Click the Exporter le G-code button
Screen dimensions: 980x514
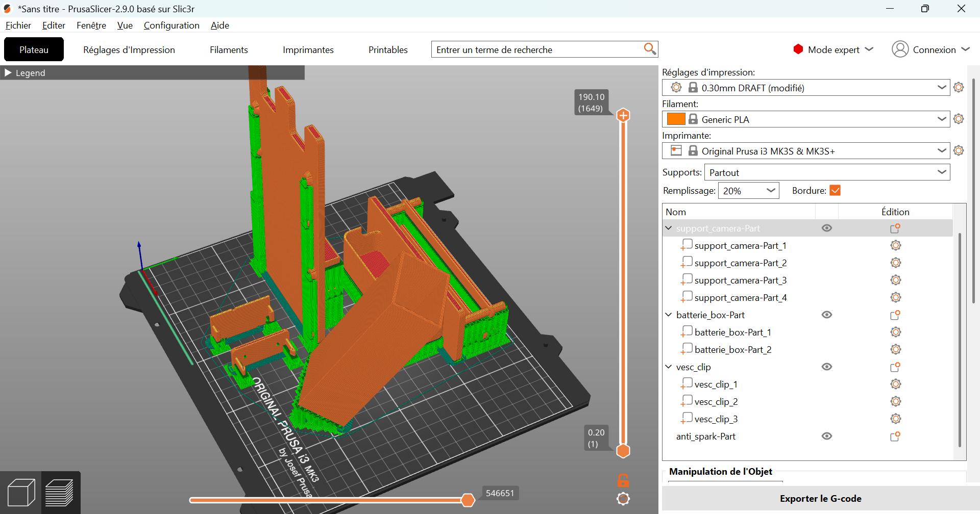point(820,498)
